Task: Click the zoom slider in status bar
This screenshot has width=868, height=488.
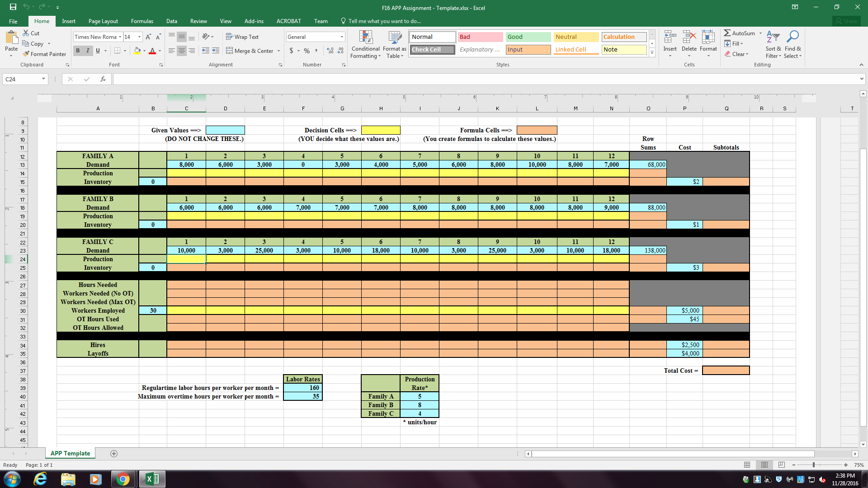Action: pos(814,465)
